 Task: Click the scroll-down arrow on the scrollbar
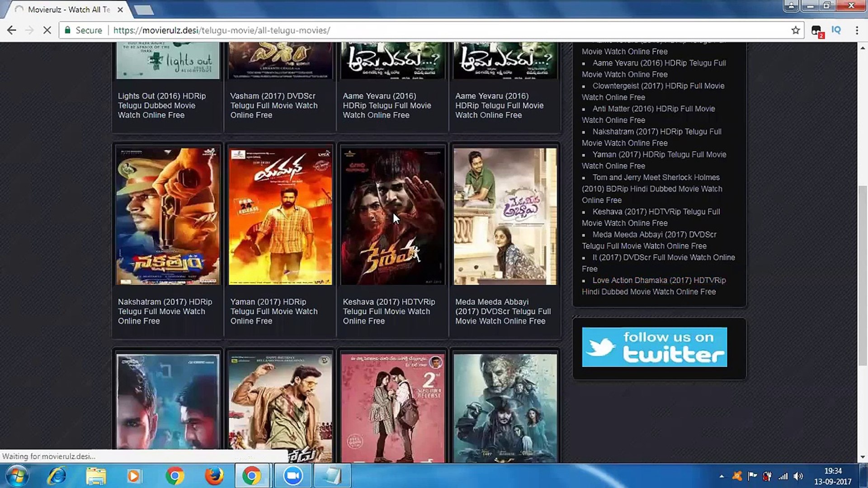coord(863,457)
